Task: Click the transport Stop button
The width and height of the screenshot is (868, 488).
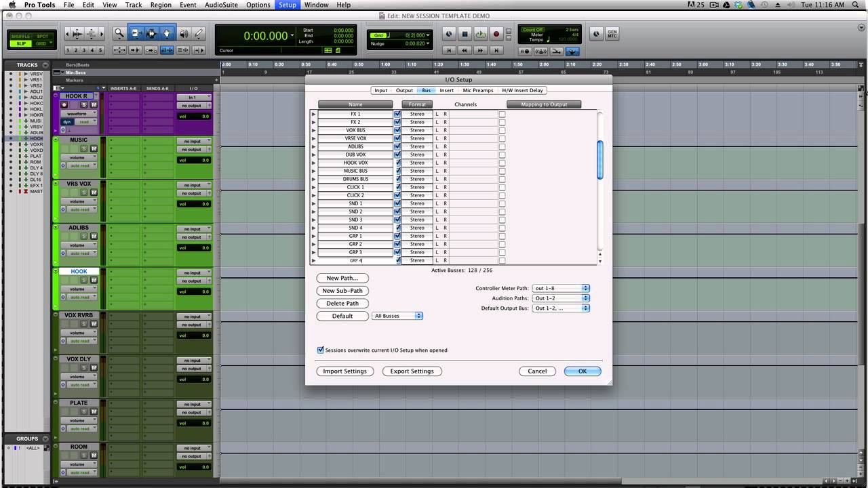Action: [x=465, y=34]
